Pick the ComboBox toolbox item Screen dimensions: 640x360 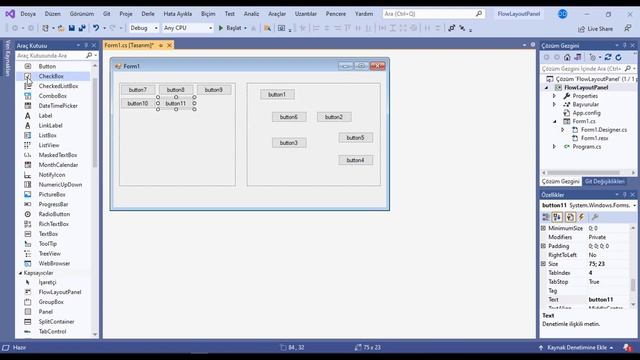53,96
